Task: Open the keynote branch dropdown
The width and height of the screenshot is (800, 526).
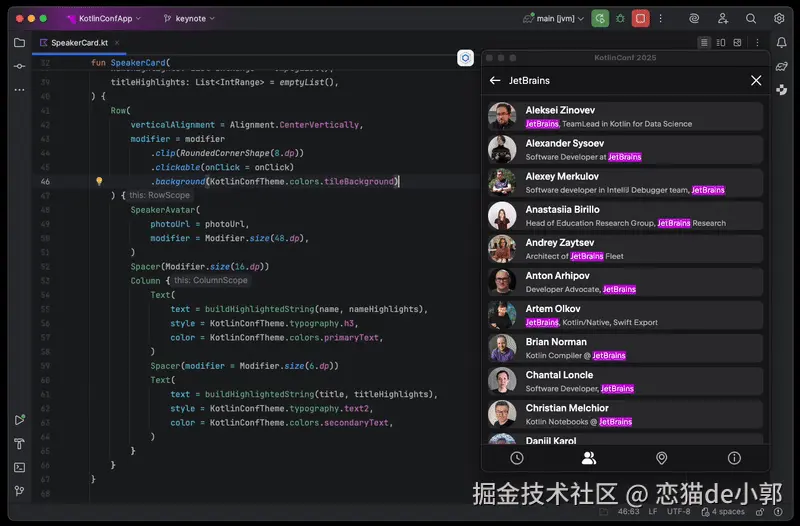Action: pos(189,19)
